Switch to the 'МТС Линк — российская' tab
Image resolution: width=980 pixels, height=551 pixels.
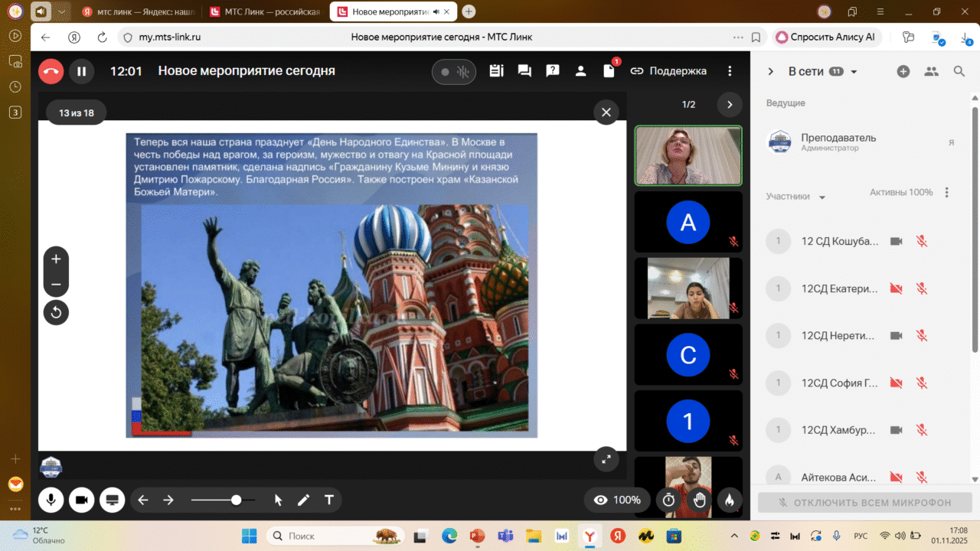point(265,11)
